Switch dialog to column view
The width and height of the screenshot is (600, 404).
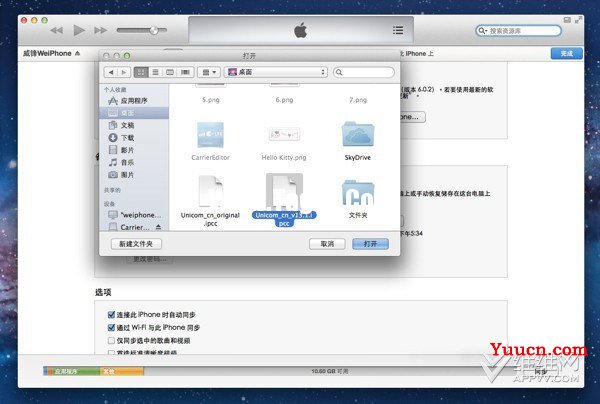[x=170, y=72]
